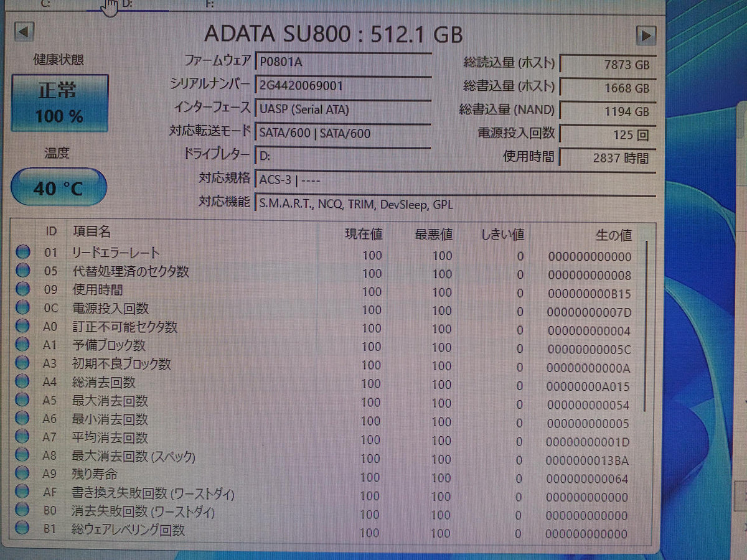Select the F: drive tab
The height and width of the screenshot is (560, 747).
pos(210,4)
